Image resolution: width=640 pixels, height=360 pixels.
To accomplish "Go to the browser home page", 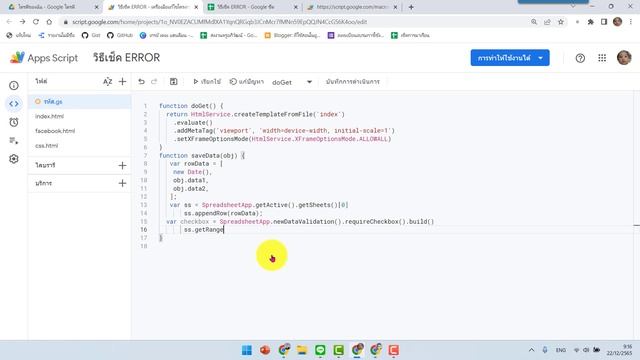I will point(49,22).
